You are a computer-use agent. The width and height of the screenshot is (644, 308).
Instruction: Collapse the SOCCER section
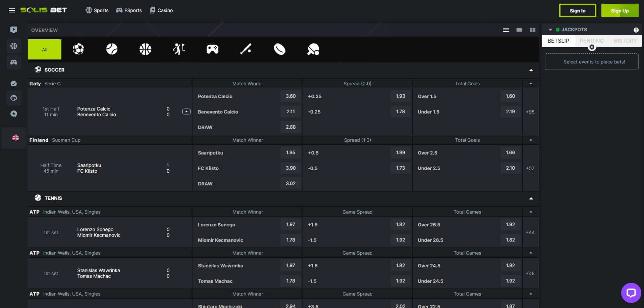tap(531, 70)
